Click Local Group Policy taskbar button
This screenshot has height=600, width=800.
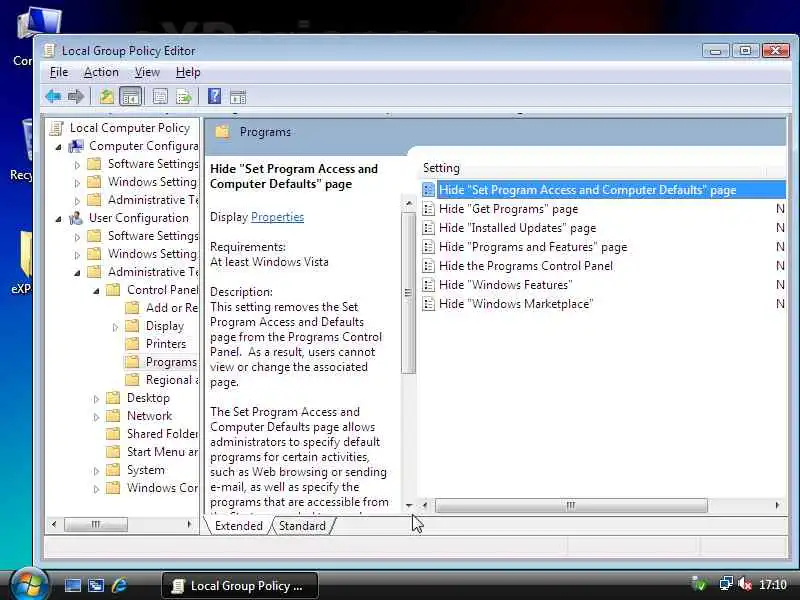240,585
